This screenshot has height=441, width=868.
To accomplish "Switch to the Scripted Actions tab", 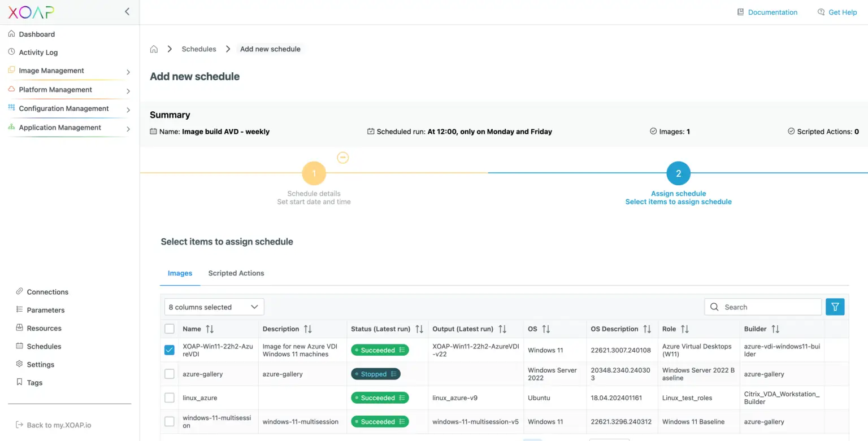I will click(236, 273).
